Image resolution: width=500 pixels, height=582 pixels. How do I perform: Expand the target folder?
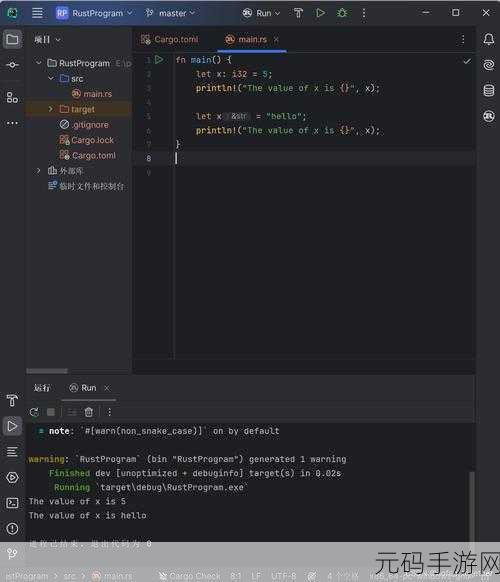[x=51, y=109]
